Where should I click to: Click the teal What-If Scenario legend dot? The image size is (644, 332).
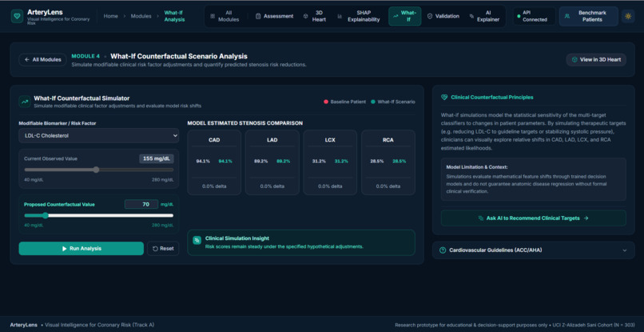click(372, 102)
